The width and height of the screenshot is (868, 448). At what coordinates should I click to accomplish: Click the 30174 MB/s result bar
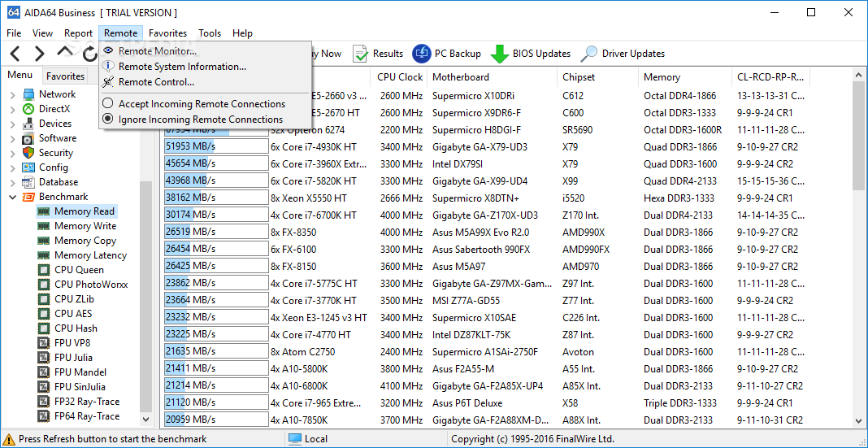coord(216,215)
